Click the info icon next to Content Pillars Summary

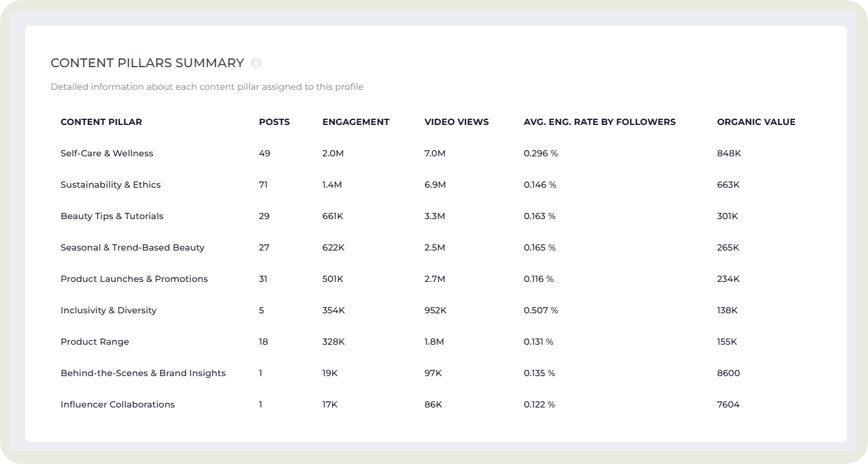[256, 63]
